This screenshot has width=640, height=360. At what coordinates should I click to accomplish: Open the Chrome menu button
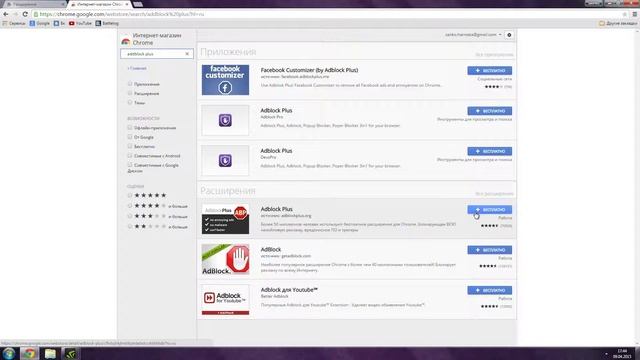coord(635,14)
